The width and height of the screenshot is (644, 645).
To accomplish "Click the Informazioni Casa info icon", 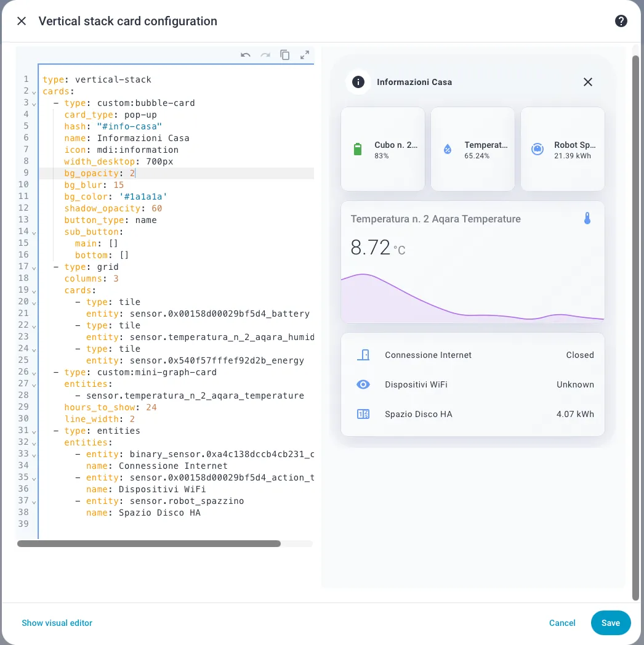I will 358,82.
